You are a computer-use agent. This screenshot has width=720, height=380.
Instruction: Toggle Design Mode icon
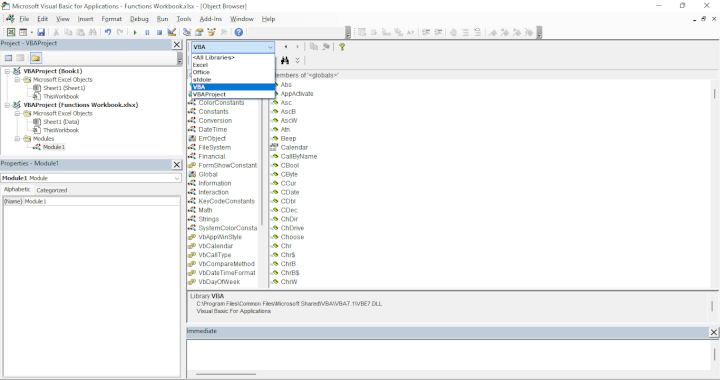pos(171,32)
